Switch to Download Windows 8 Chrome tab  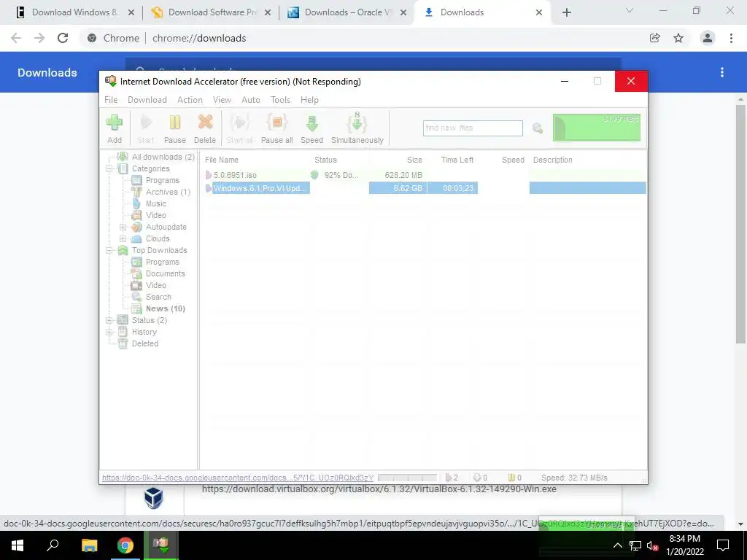click(75, 12)
